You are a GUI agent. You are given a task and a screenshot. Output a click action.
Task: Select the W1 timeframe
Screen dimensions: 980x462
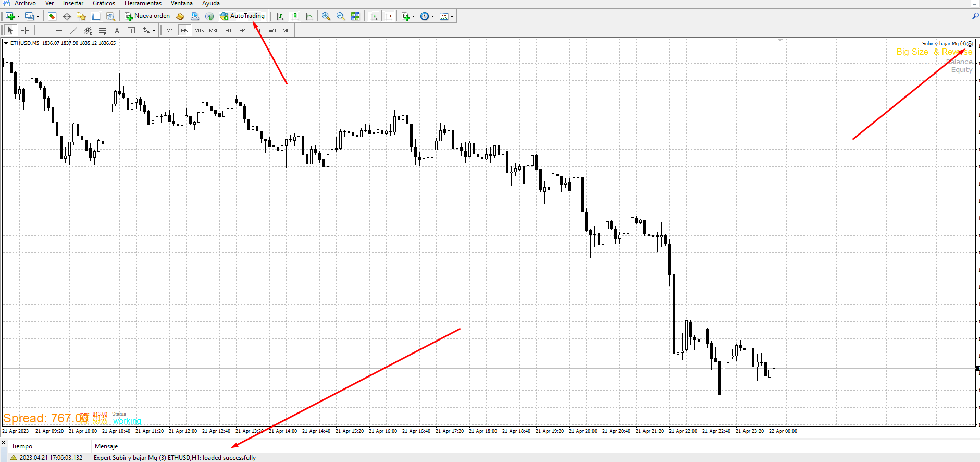coord(272,30)
